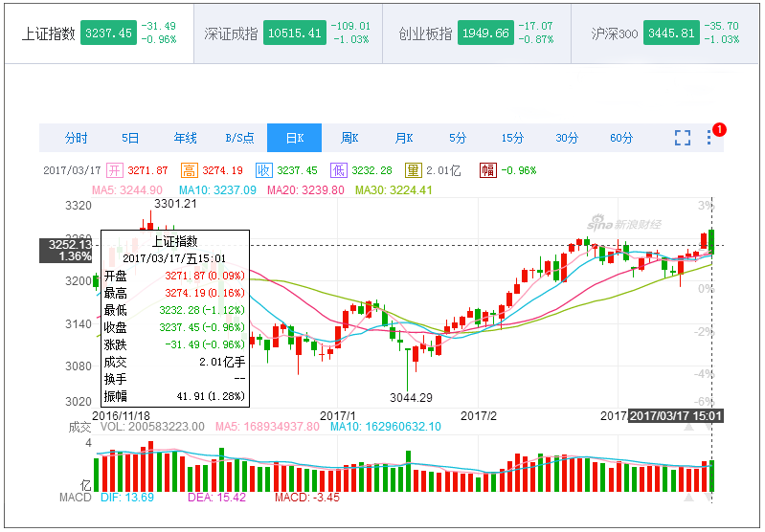Click the 开 open price legend box
Viewport: 765px width, 532px height.
click(x=115, y=170)
